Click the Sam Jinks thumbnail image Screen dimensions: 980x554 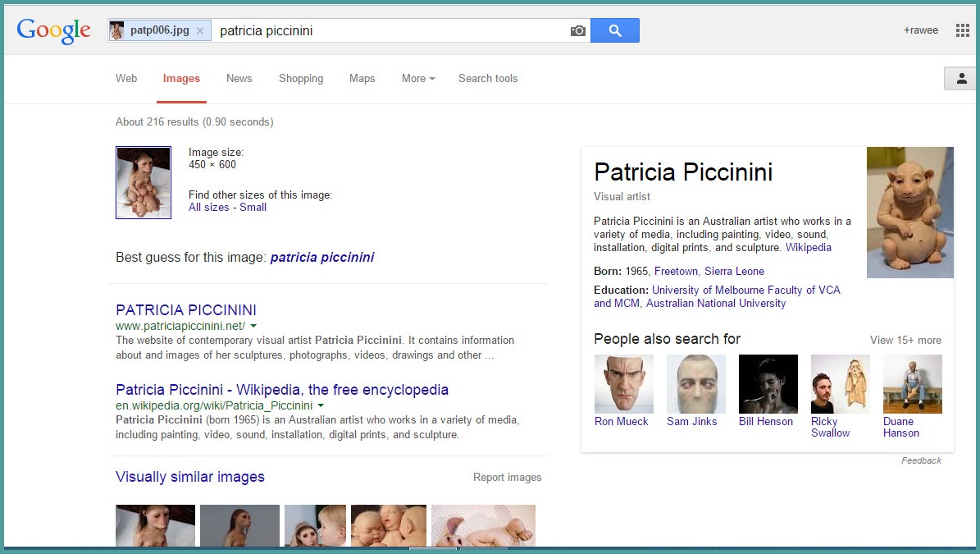(x=696, y=384)
